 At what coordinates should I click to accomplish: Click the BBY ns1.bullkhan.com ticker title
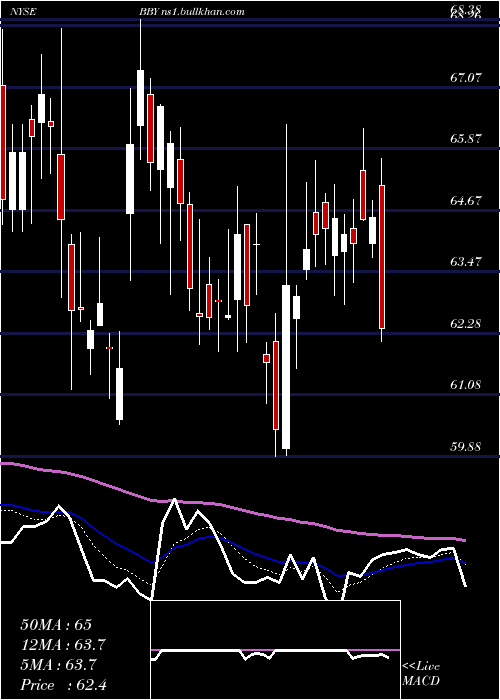point(192,12)
